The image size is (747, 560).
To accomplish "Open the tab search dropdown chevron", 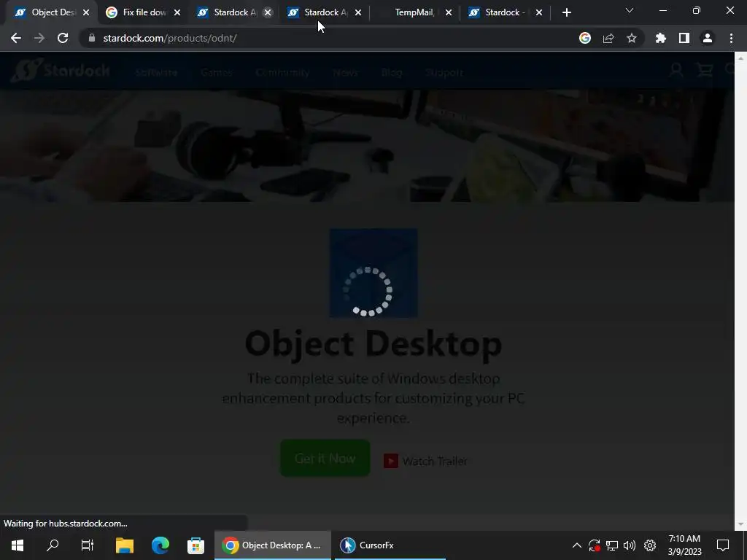I will (630, 10).
